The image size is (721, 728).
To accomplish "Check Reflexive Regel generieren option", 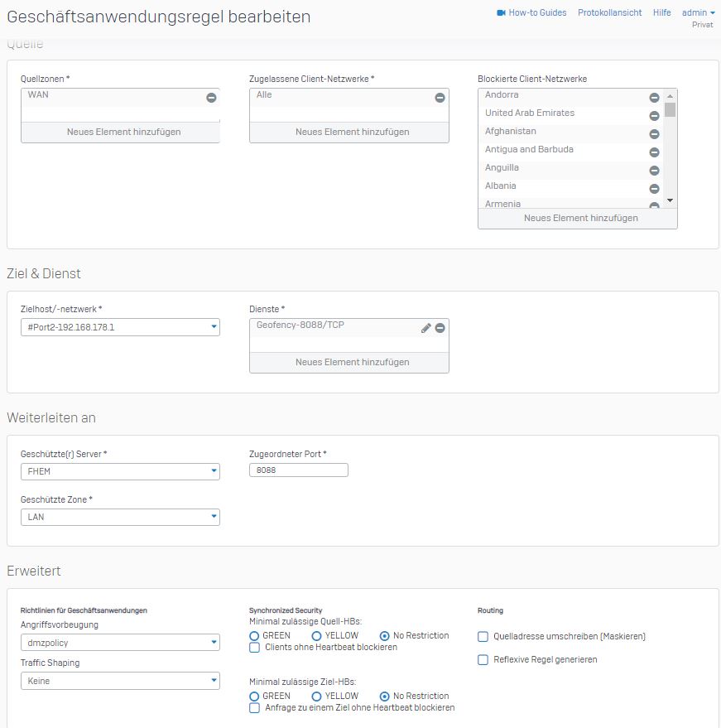I will click(x=484, y=660).
